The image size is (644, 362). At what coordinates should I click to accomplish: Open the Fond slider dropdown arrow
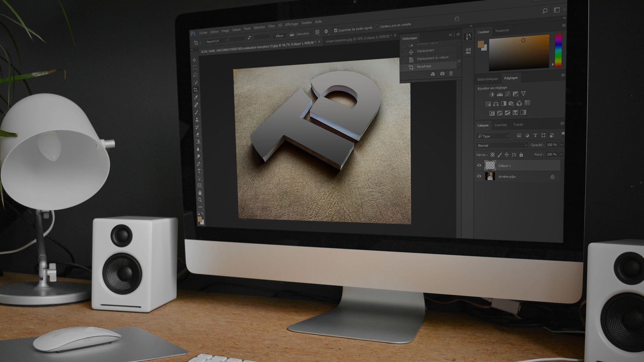click(x=562, y=154)
